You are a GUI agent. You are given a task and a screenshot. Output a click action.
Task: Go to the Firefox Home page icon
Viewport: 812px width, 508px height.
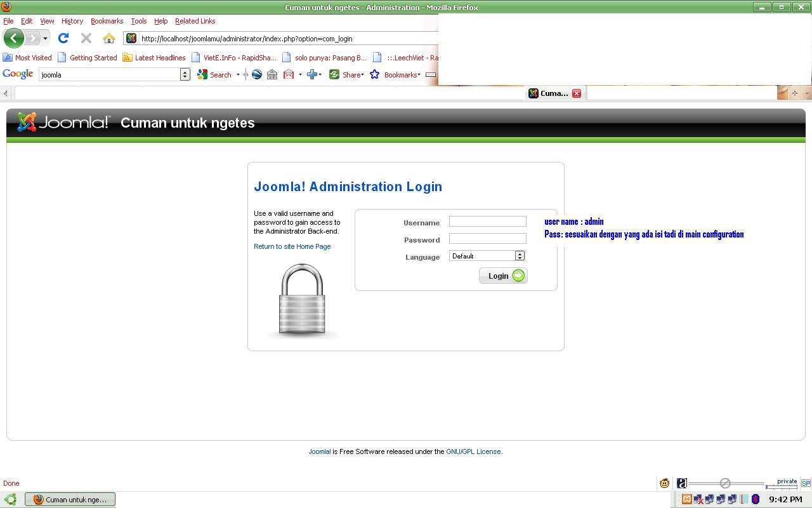click(x=109, y=38)
